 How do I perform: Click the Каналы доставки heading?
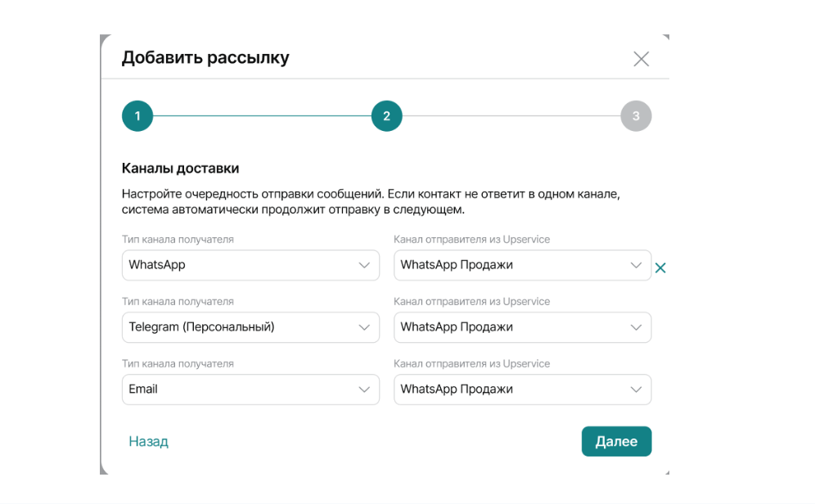coord(180,169)
